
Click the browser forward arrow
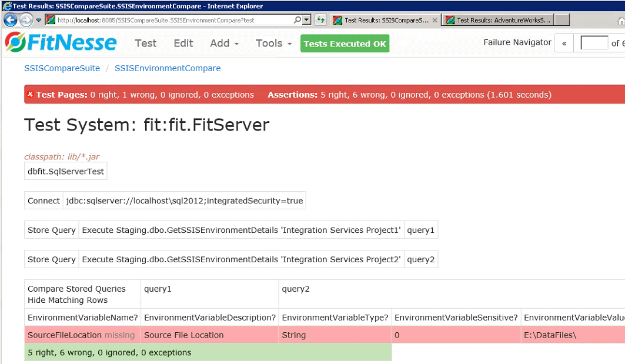click(x=26, y=20)
